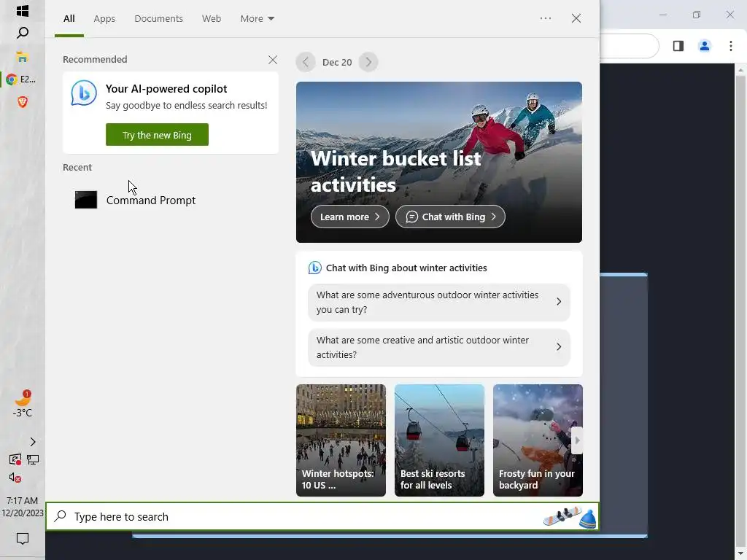Open the network tray icon
The width and height of the screenshot is (747, 560).
(x=33, y=459)
